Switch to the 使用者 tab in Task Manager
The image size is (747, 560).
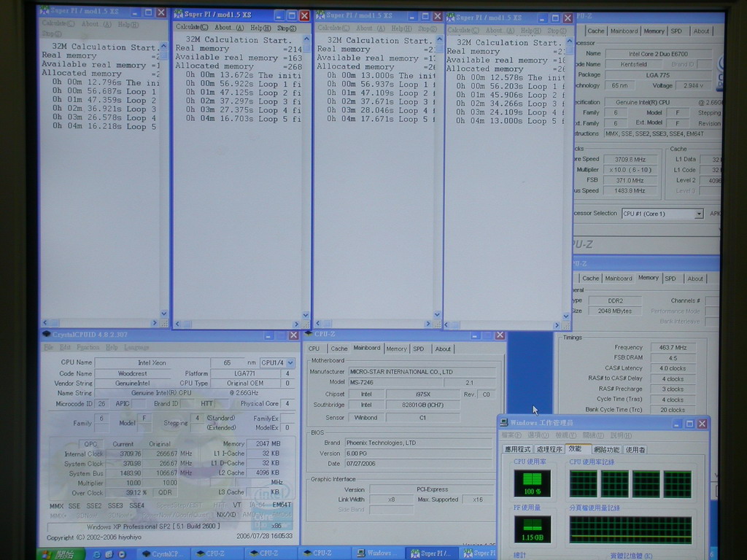635,449
